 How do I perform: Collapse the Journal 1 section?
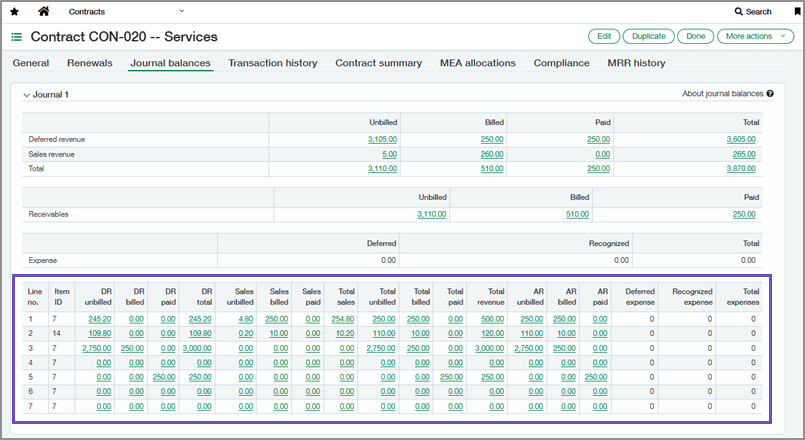[x=26, y=95]
